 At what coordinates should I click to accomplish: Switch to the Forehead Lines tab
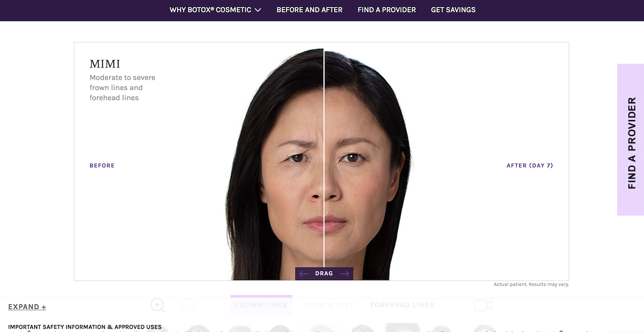click(x=402, y=305)
